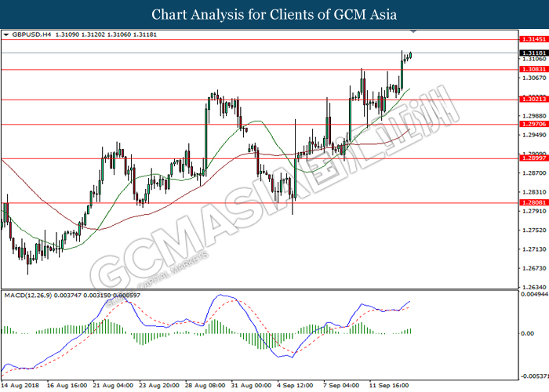Click the 16 Aug 16:00 time label

[x=67, y=386]
